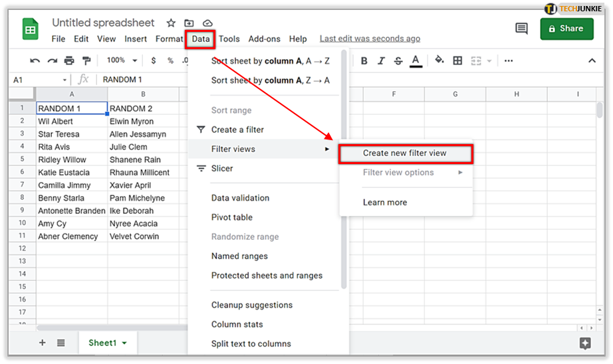Click the Paint format roller icon
The width and height of the screenshot is (613, 364).
86,60
